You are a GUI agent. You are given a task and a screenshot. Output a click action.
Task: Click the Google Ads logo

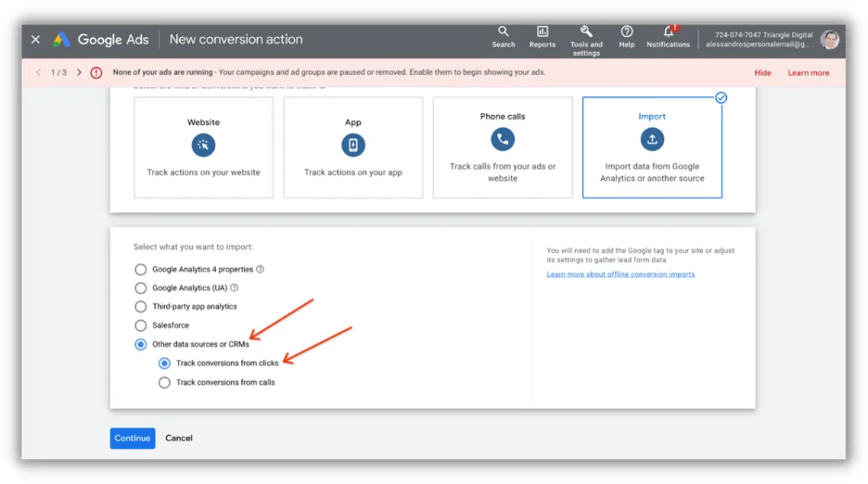[101, 39]
